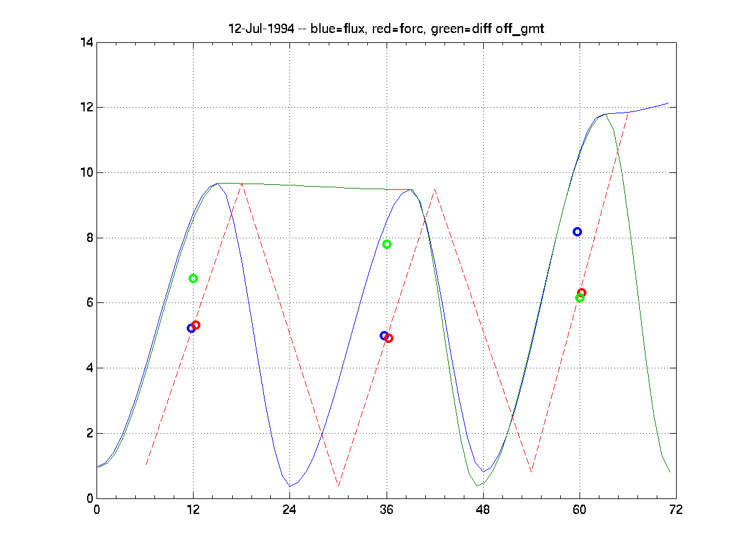Select the blue circle marker near x=12
Viewport: 747px width, 560px height.
(x=190, y=328)
